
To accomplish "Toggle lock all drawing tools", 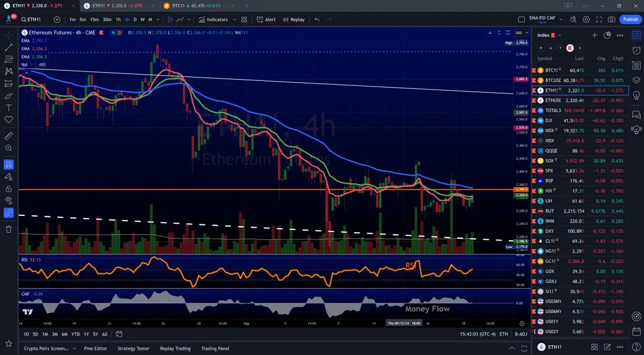I will click(9, 189).
